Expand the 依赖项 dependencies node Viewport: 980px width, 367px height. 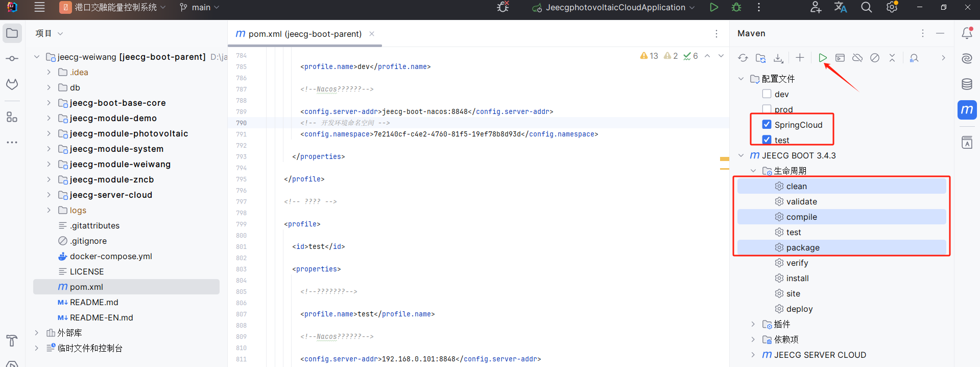[x=753, y=339]
